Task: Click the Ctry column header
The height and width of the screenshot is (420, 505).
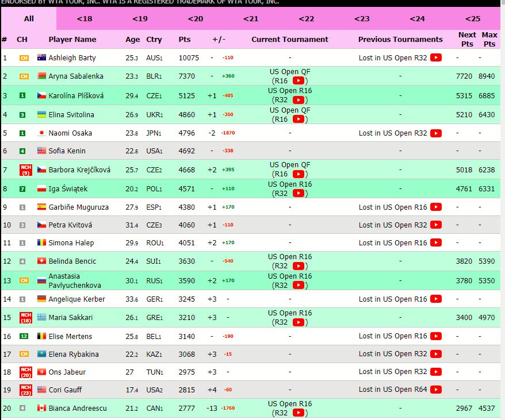Action: (154, 40)
